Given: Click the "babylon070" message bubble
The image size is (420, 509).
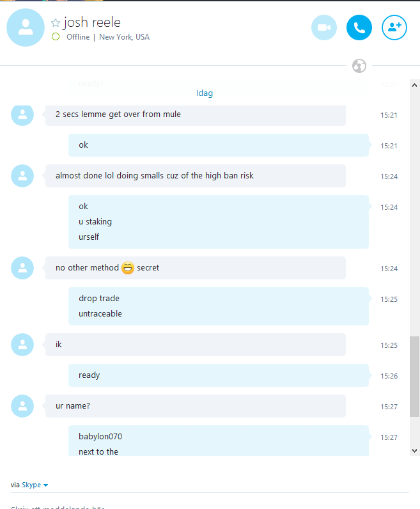Looking at the screenshot, I should point(219,441).
